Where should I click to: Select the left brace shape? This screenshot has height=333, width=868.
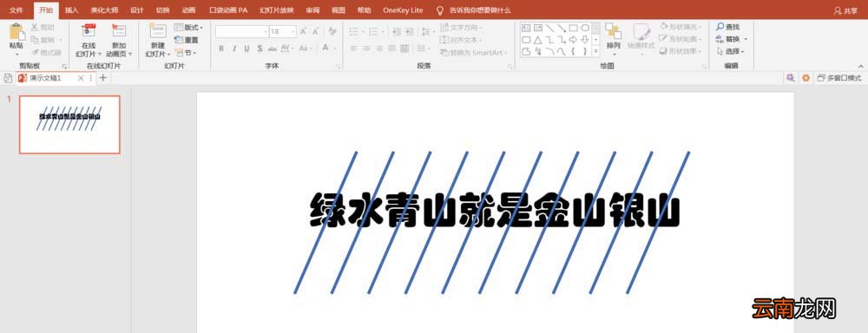coord(573,51)
